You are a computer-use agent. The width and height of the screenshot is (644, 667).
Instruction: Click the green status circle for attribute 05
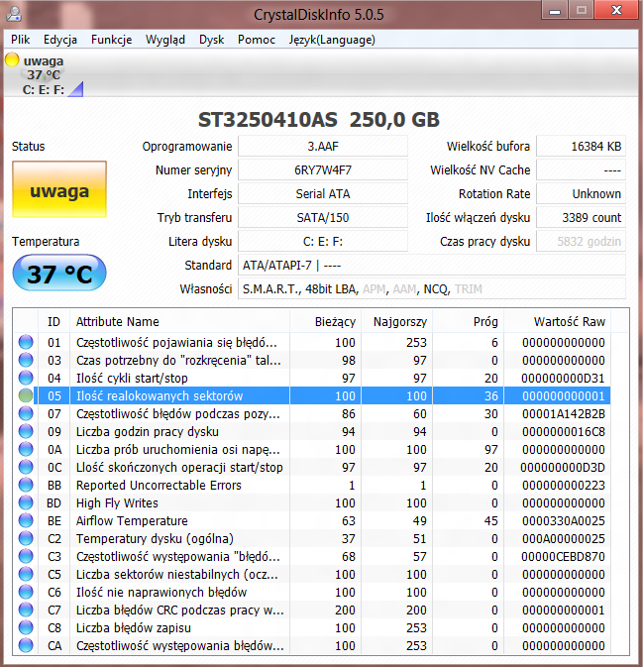[x=26, y=395]
